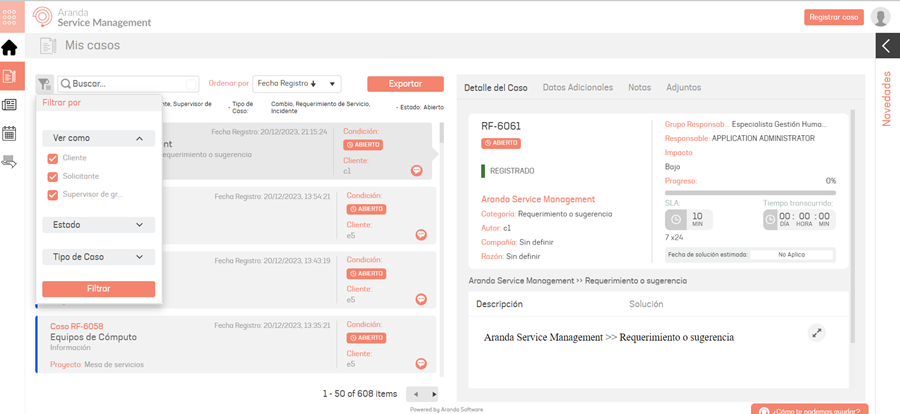
Task: Click the SLA clock icon
Action: point(676,220)
